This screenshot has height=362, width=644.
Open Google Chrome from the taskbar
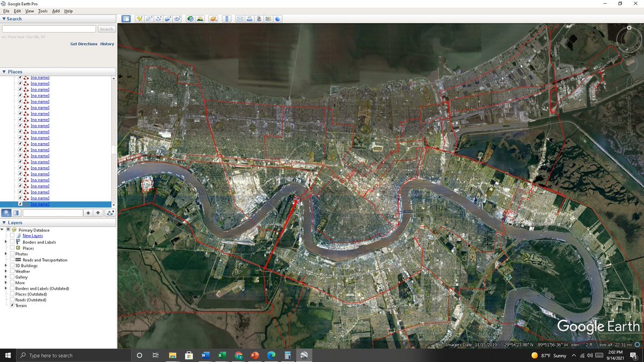[x=238, y=355]
